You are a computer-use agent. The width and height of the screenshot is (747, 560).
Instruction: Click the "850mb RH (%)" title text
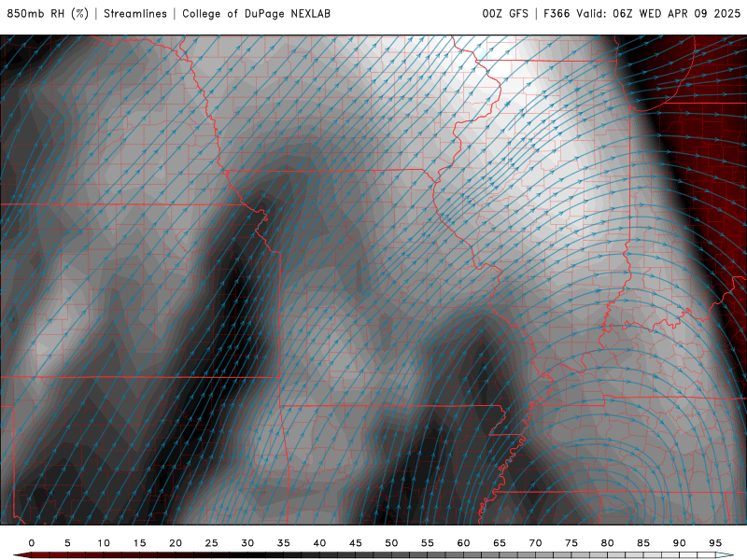tap(48, 13)
